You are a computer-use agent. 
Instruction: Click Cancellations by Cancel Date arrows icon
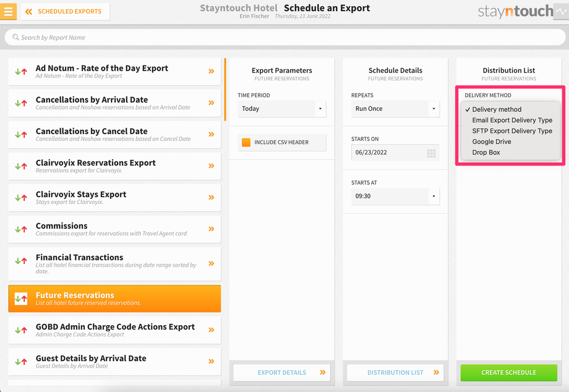pyautogui.click(x=21, y=135)
